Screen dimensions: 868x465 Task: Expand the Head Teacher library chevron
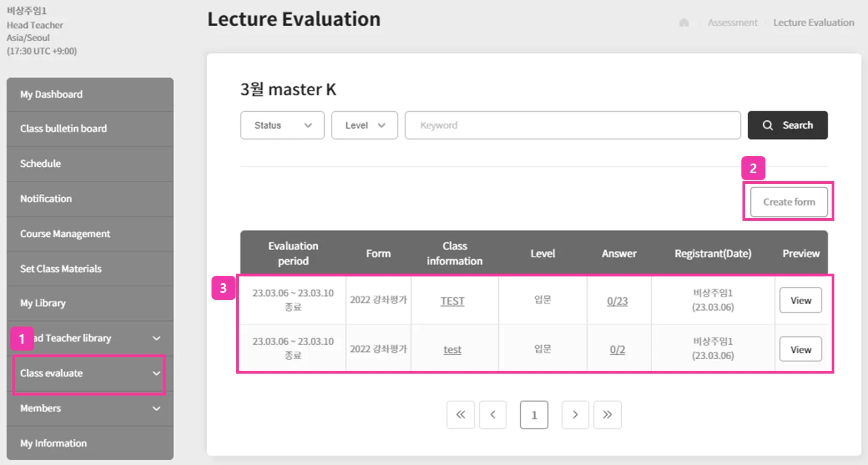pos(157,338)
